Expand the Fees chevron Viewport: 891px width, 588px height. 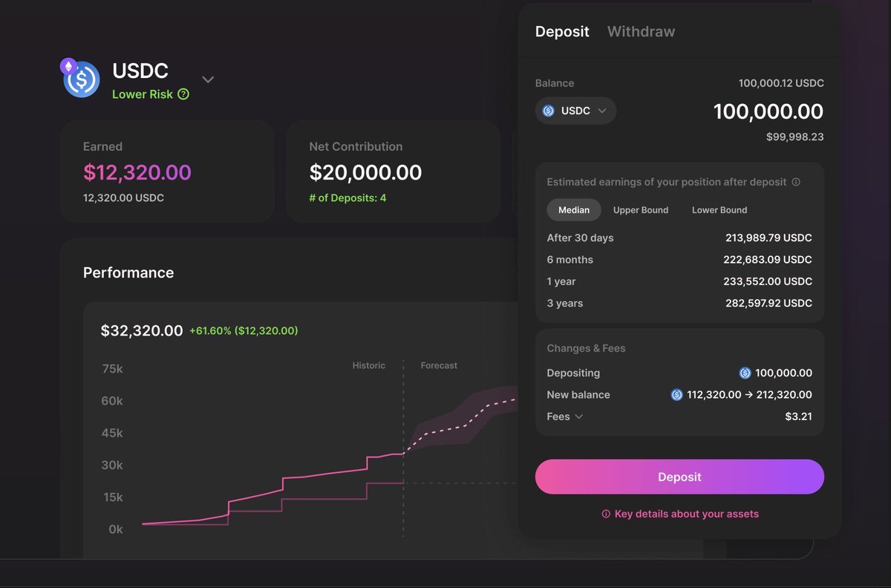pos(579,416)
